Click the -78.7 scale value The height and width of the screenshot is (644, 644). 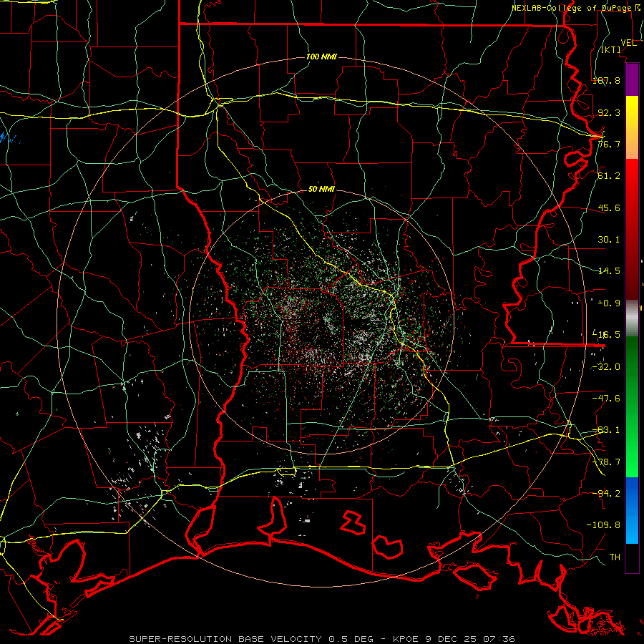[x=606, y=462]
